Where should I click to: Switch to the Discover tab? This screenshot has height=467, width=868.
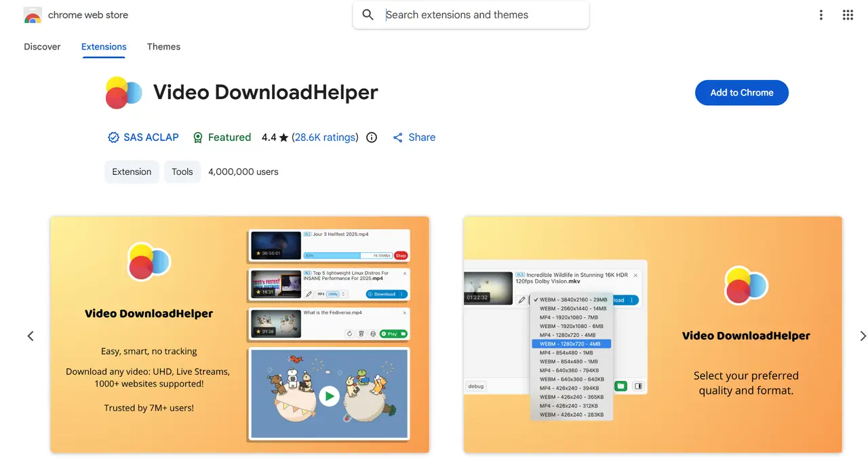coord(42,47)
